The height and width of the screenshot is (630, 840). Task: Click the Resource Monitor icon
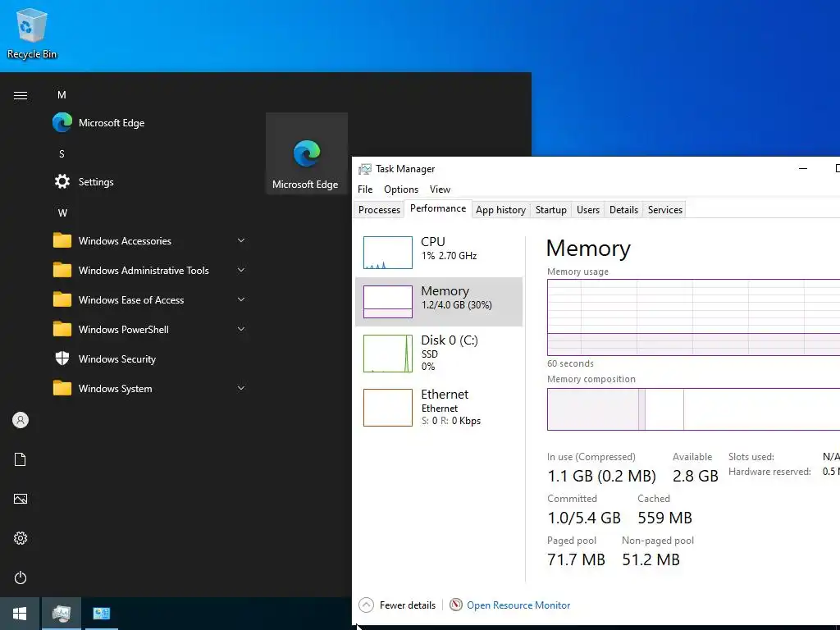[456, 605]
